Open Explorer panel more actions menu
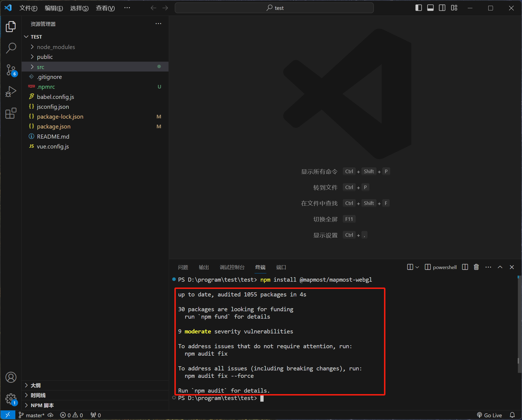 [x=158, y=24]
